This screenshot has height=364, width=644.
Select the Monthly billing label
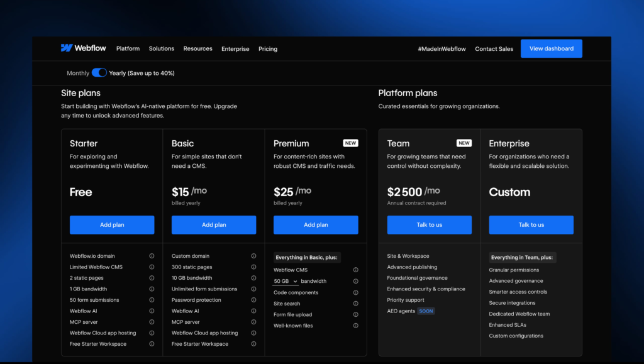click(x=78, y=73)
